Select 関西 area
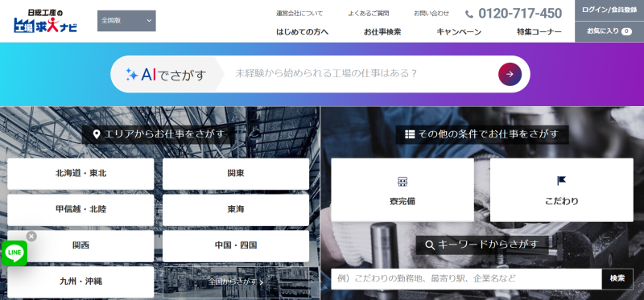Image resolution: width=644 pixels, height=300 pixels. tap(81, 246)
